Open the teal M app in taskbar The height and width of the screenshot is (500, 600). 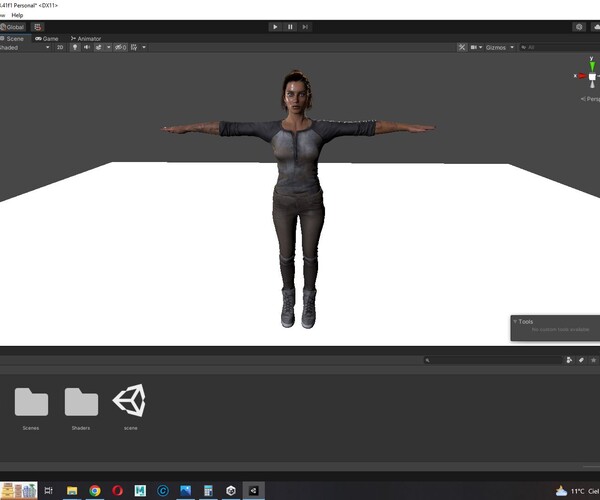[140, 490]
